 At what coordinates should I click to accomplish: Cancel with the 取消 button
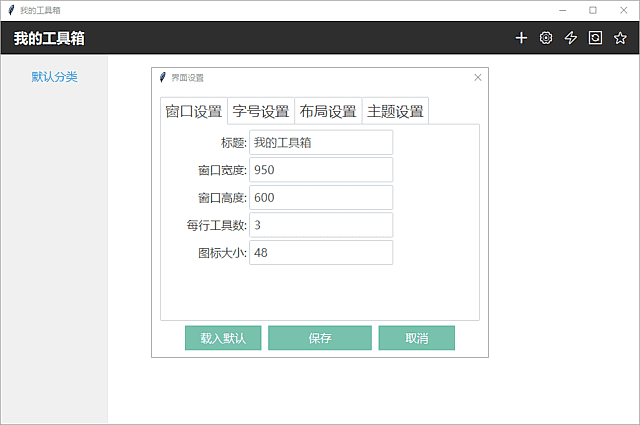pos(416,338)
